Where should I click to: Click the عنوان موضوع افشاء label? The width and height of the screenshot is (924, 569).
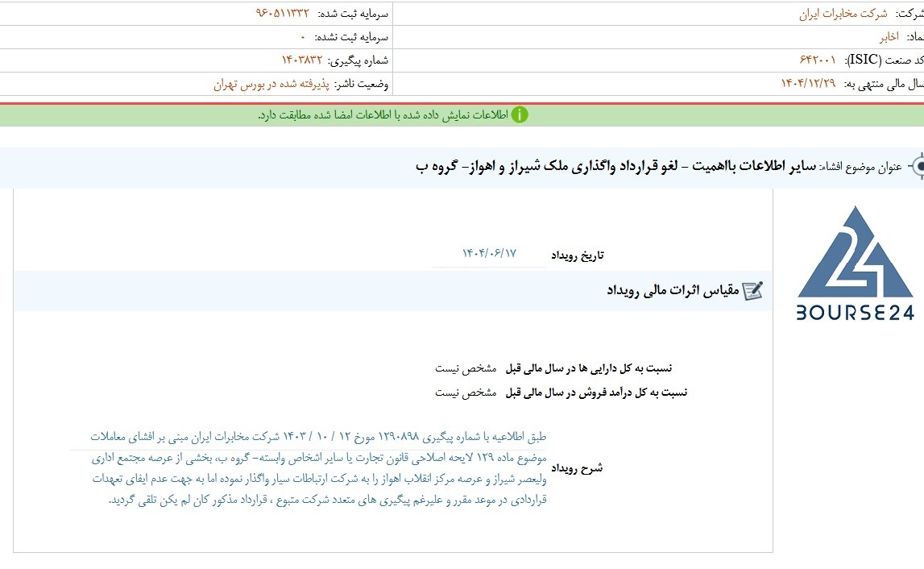pos(861,168)
